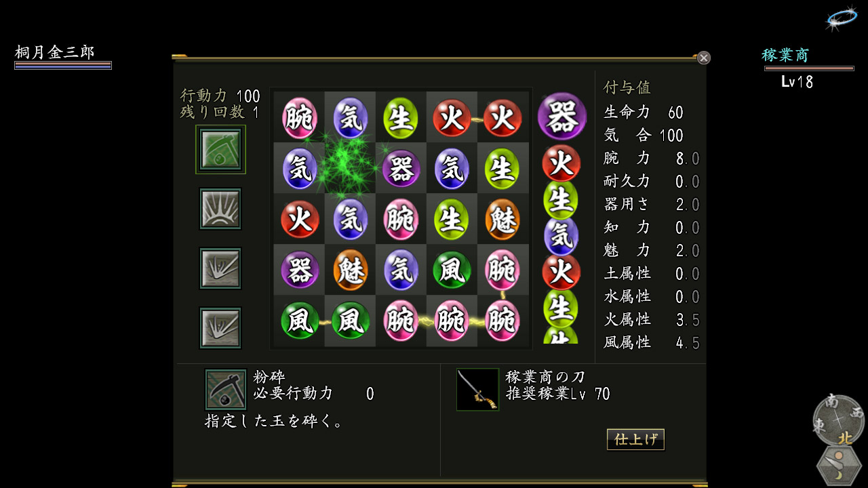Click the large pickaxe icon beside 粉砕 description
The height and width of the screenshot is (488, 868).
(226, 390)
